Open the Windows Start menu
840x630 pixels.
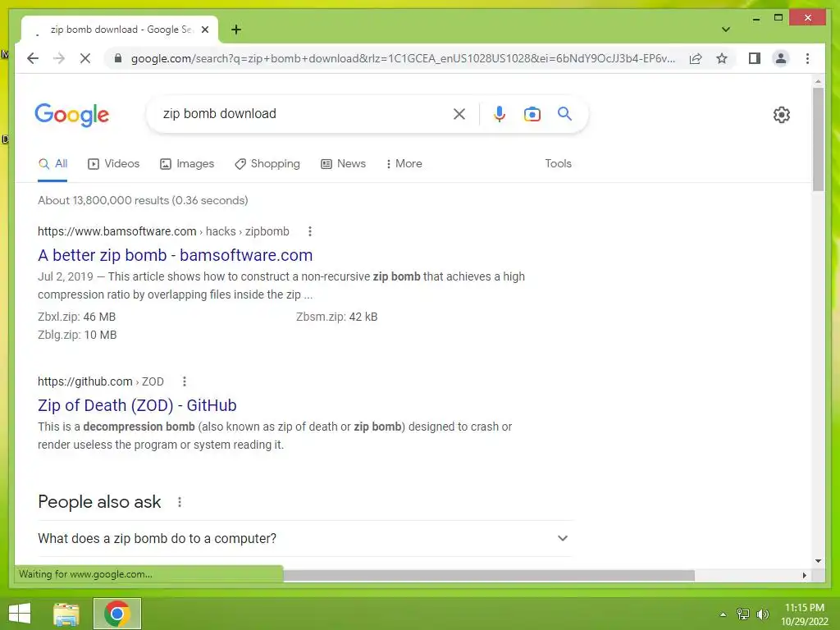20,614
